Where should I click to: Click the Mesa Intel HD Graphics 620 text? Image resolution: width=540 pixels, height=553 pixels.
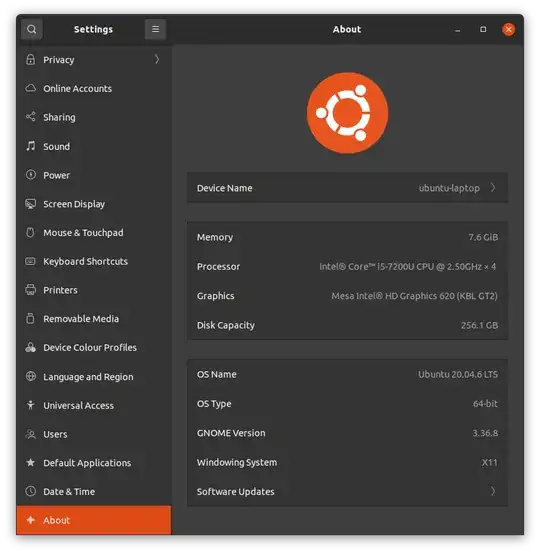pos(414,296)
